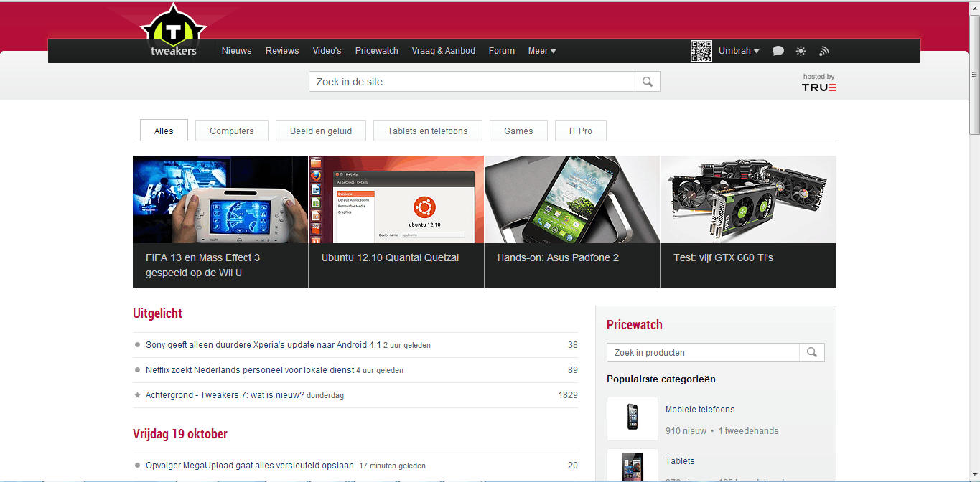This screenshot has height=482, width=980.
Task: Switch to the IT Pro tab
Action: pyautogui.click(x=581, y=131)
